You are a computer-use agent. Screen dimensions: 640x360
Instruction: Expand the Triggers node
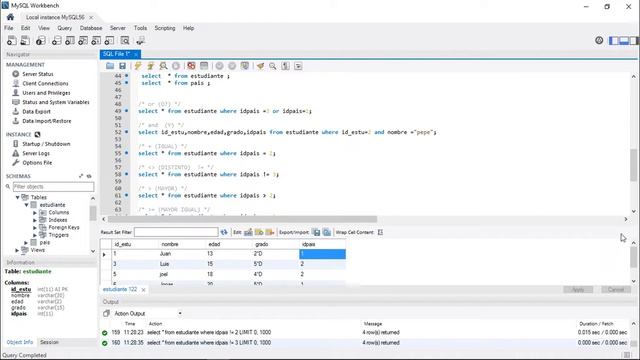coord(35,235)
